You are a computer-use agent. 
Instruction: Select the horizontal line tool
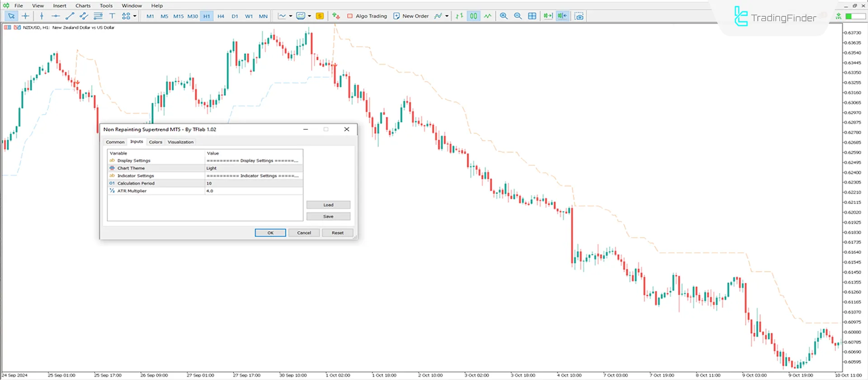tap(56, 16)
